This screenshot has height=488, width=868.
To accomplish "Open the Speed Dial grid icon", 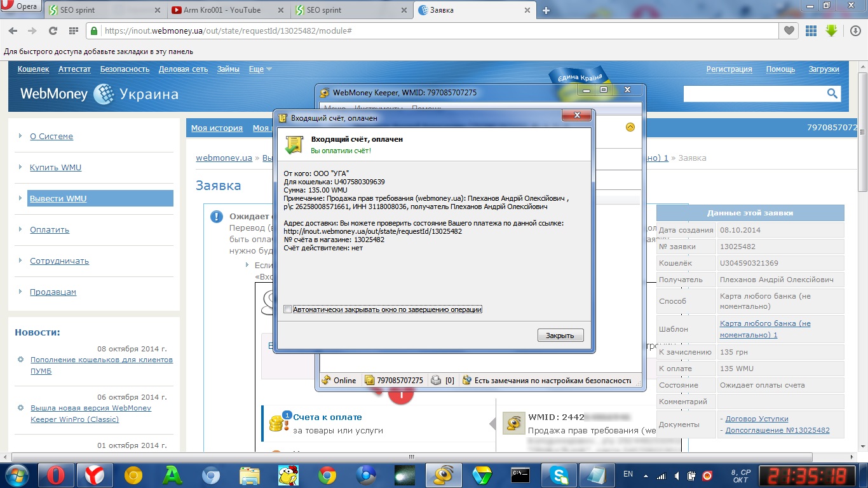I will click(x=73, y=30).
